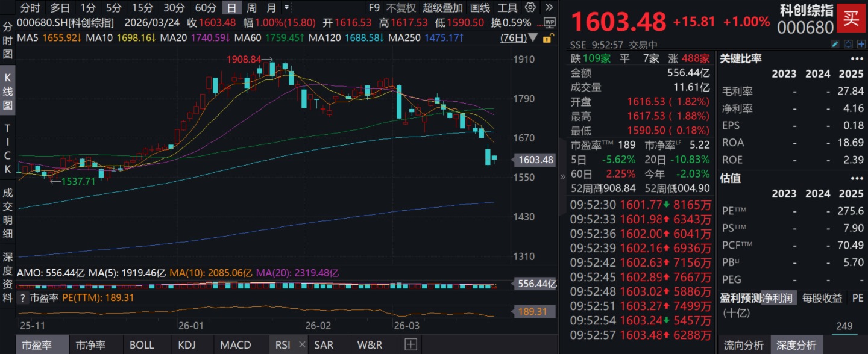The height and width of the screenshot is (354, 868).
Task: Collapse side panel via the divider arrow
Action: click(x=563, y=177)
